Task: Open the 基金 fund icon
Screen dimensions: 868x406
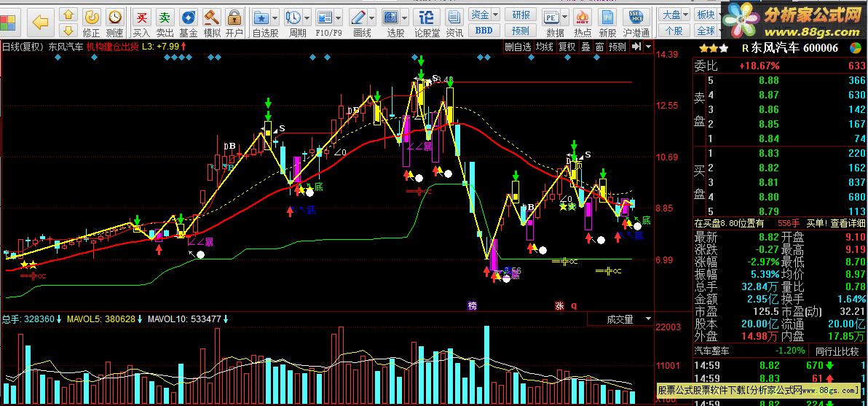Action: point(188,17)
